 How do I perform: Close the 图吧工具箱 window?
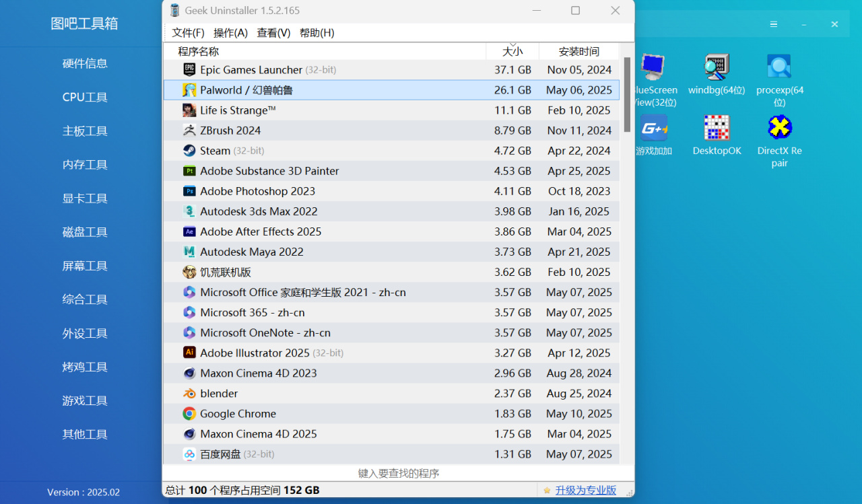834,24
